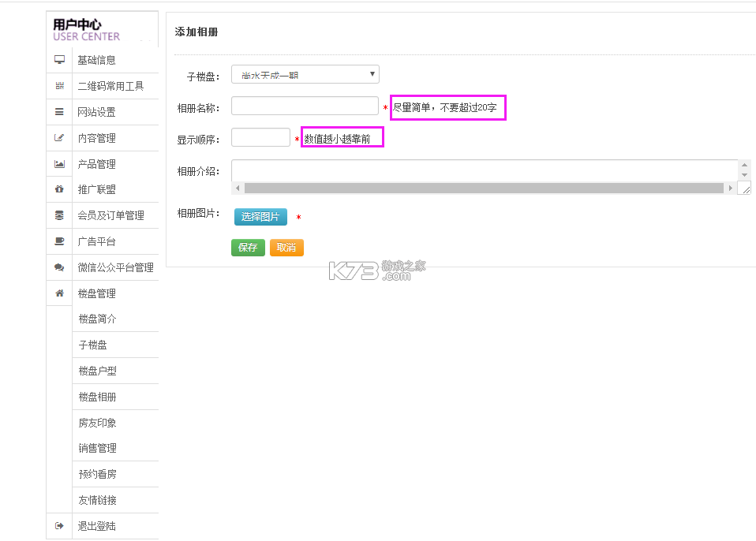Image resolution: width=756 pixels, height=541 pixels.
Task: Click the down scroll arrow of 相册介绍
Action: click(x=744, y=175)
